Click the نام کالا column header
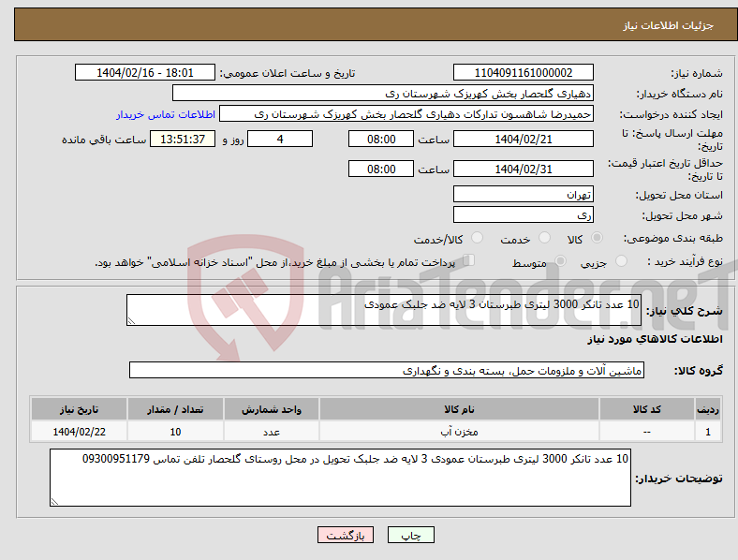 (459, 409)
